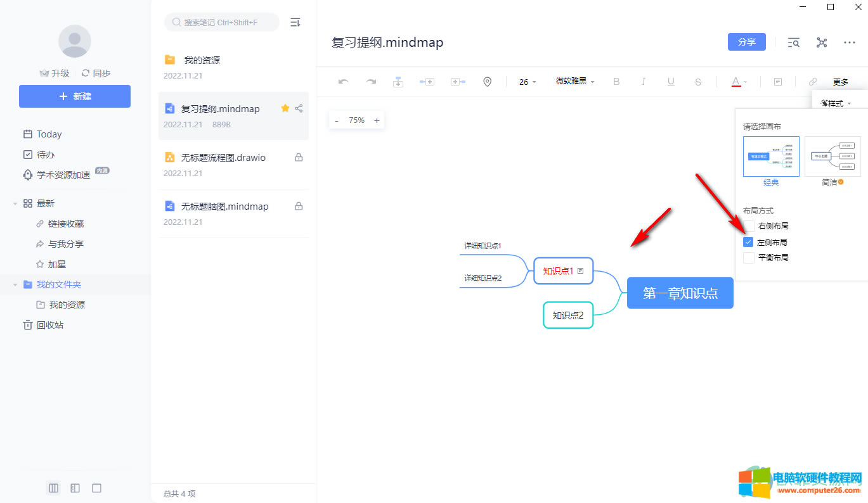Open the 无标题脑图.mindmap note
Screen dimensions: 868x503
(233, 213)
